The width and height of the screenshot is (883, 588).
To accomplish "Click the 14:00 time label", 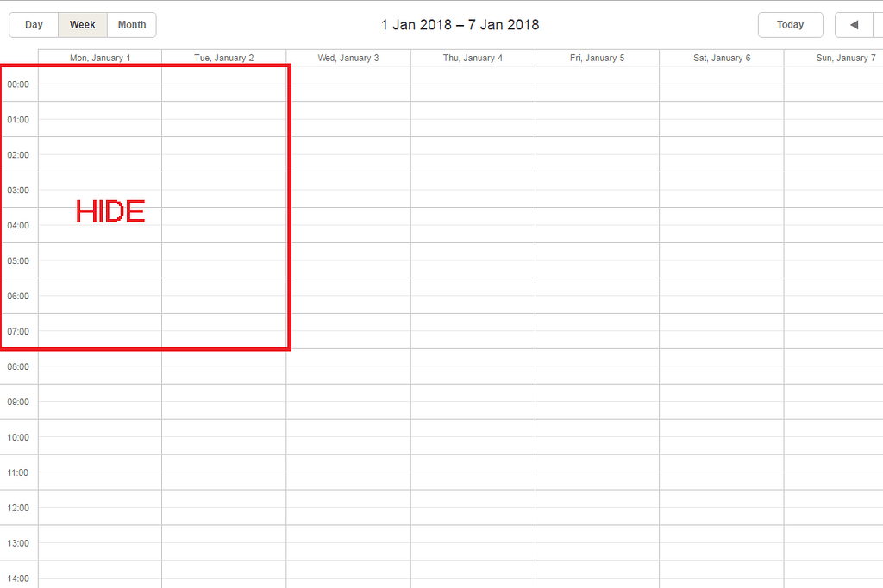I will (18, 579).
